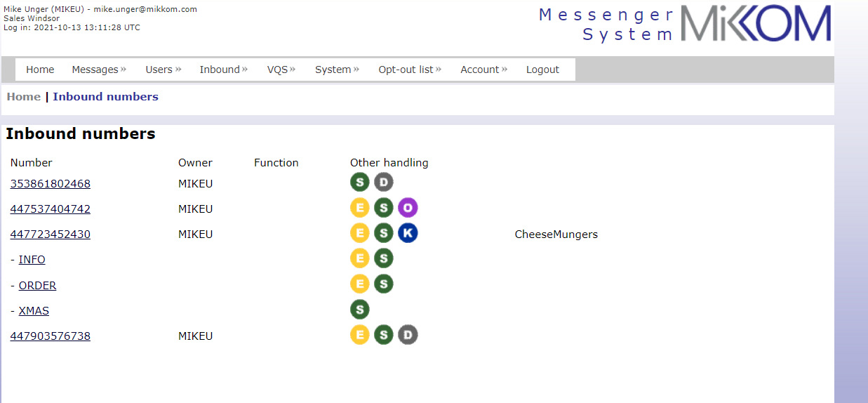The image size is (868, 403).
Task: Click the MiKOM Messenger System logo
Action: pyautogui.click(x=684, y=25)
